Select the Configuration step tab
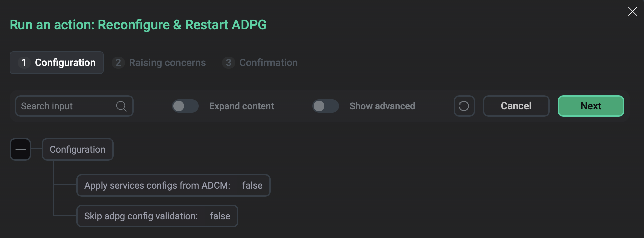 pyautogui.click(x=56, y=63)
